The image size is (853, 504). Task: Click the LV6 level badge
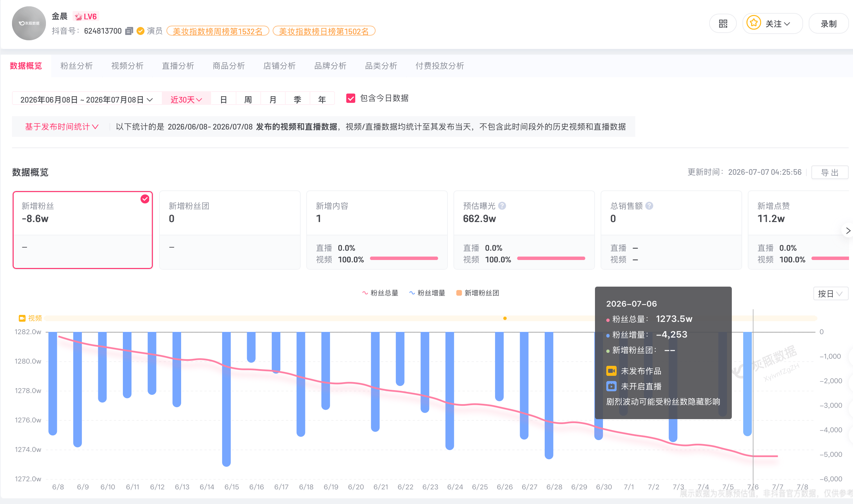(86, 16)
